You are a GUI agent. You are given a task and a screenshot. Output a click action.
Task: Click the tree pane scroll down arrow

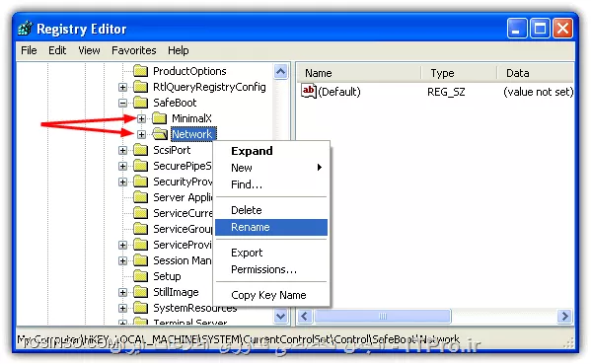[281, 316]
